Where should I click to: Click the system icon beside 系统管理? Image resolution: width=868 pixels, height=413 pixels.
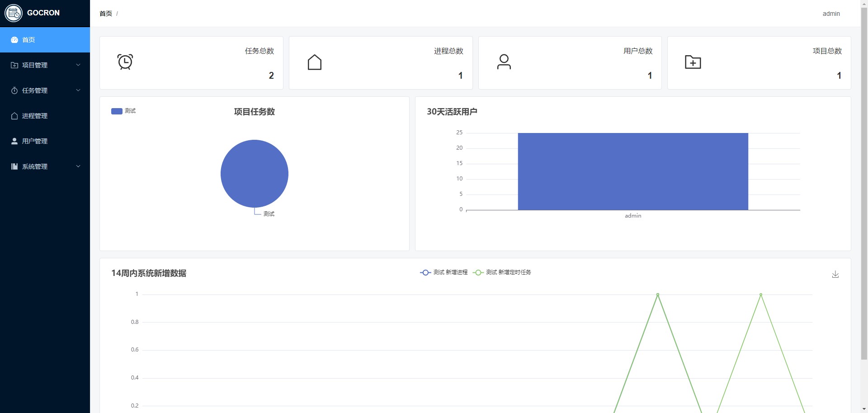(x=14, y=166)
